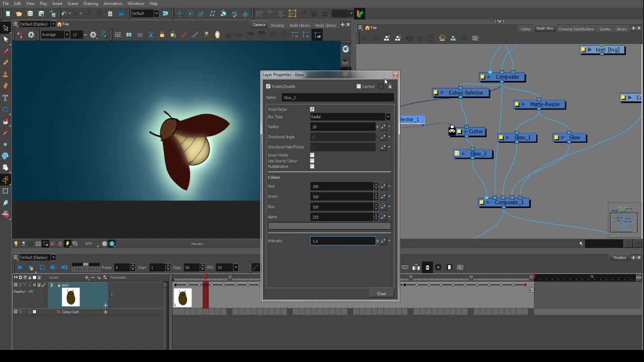The width and height of the screenshot is (644, 362).
Task: Tick the Cached checkbox in Layer Properties
Action: pos(359,86)
